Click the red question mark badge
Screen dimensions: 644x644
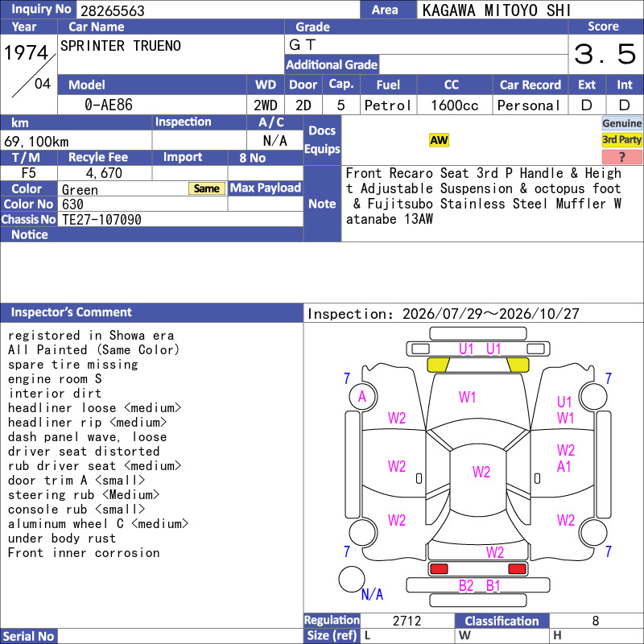pos(621,156)
